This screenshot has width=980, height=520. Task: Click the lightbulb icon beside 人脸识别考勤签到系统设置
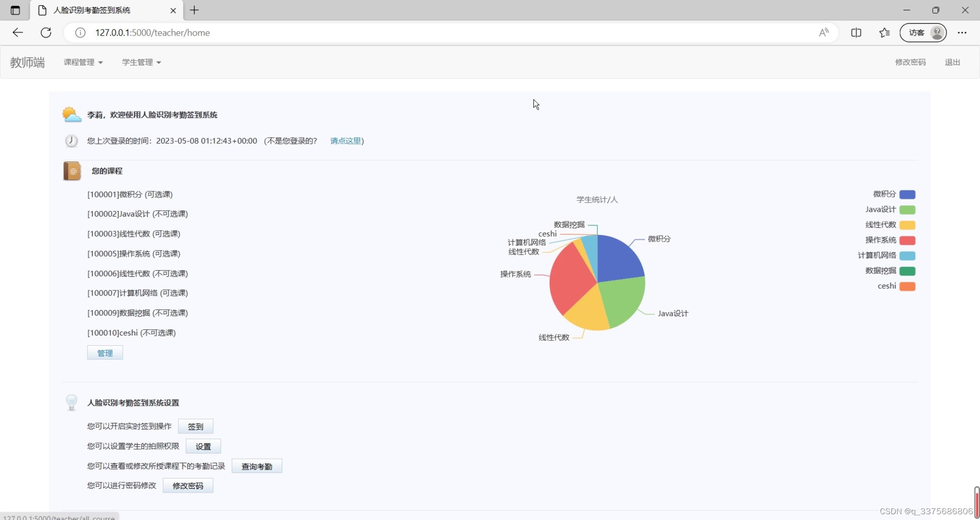(71, 403)
